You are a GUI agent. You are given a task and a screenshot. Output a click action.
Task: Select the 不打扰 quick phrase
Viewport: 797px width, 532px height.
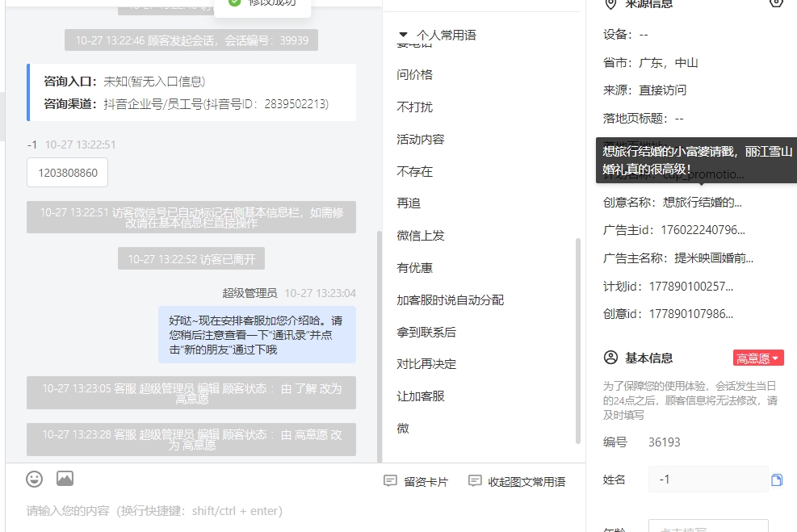click(415, 107)
